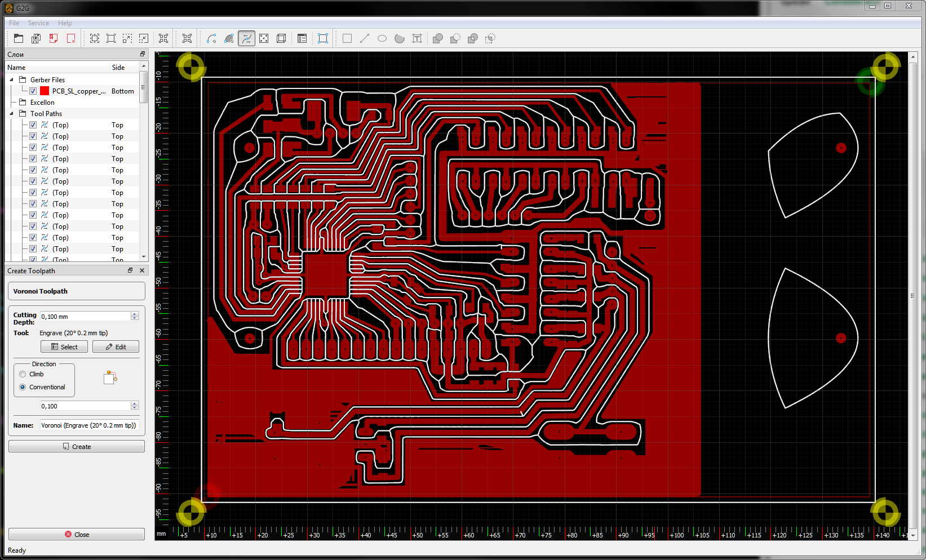Click the Open file toolbar icon
This screenshot has height=560, width=926.
click(x=19, y=38)
